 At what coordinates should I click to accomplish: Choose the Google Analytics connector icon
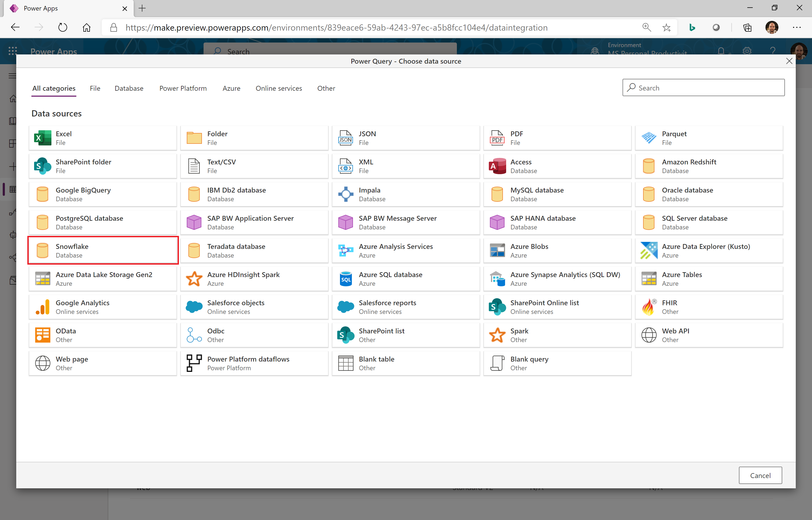coord(42,307)
